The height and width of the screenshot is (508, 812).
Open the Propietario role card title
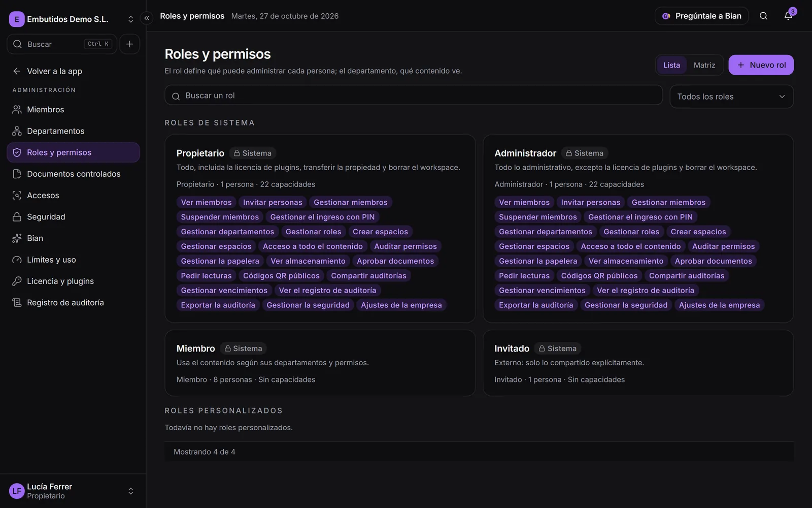pyautogui.click(x=200, y=153)
